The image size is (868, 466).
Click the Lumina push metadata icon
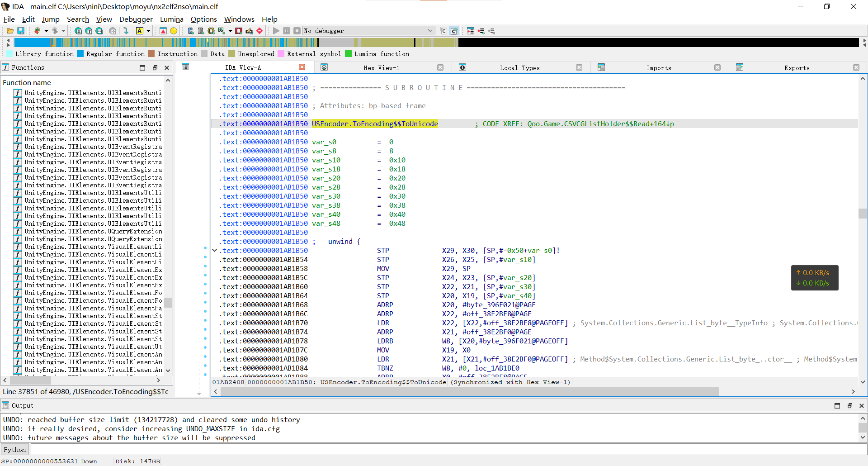pos(491,31)
